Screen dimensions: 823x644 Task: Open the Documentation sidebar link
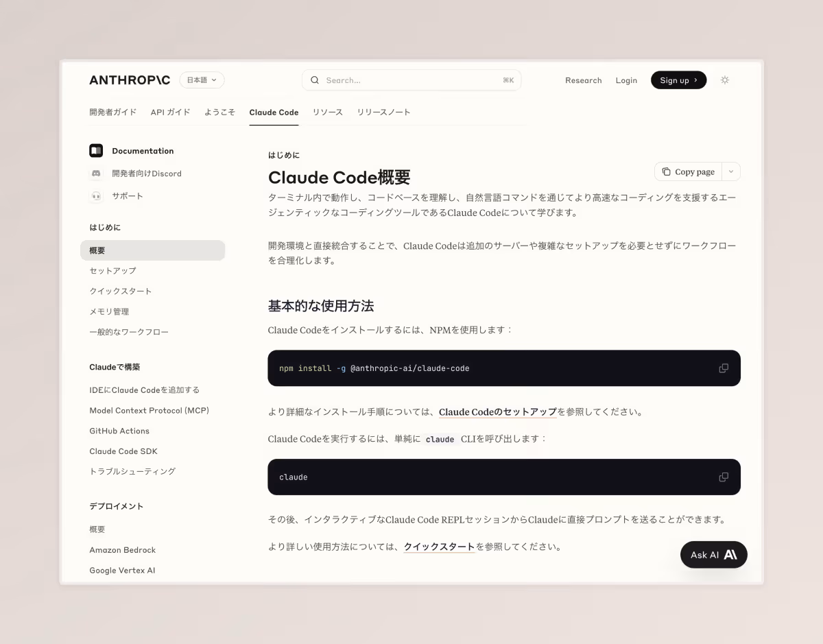(143, 151)
